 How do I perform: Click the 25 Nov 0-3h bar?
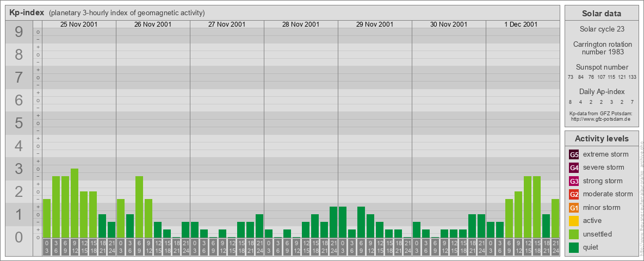click(x=47, y=219)
